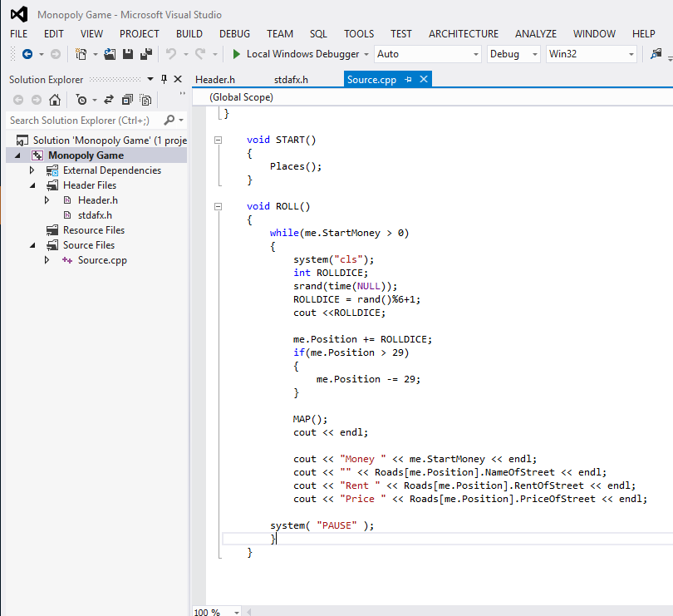Click the Solution Explorer Home icon
This screenshot has width=673, height=616.
(55, 100)
